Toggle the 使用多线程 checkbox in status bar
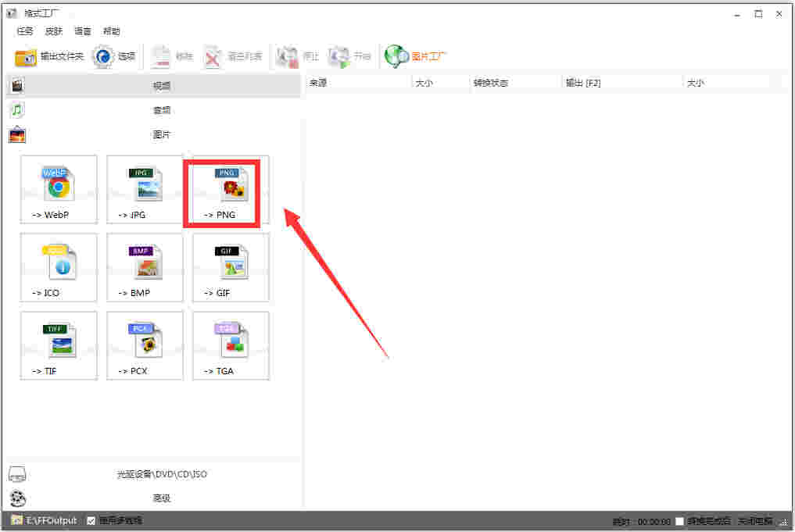 pos(91,520)
